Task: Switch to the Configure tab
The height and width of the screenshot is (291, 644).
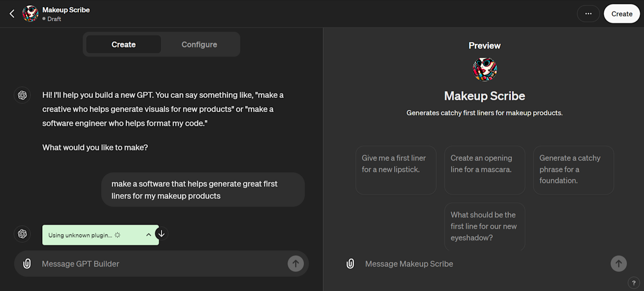Action: pyautogui.click(x=199, y=45)
